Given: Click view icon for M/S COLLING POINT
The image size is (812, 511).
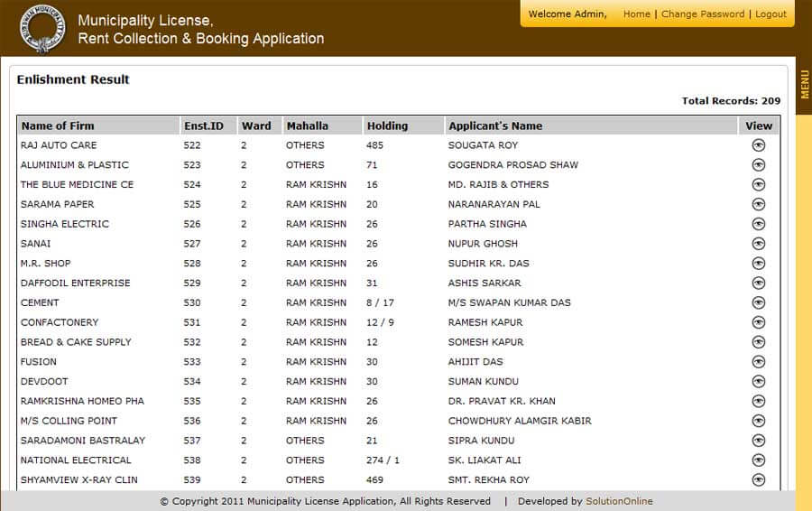Looking at the screenshot, I should tap(758, 422).
